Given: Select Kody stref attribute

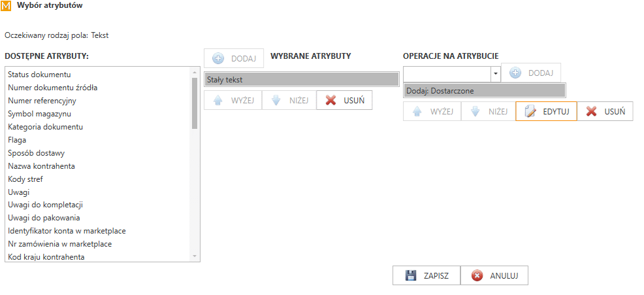Looking at the screenshot, I should coord(99,179).
